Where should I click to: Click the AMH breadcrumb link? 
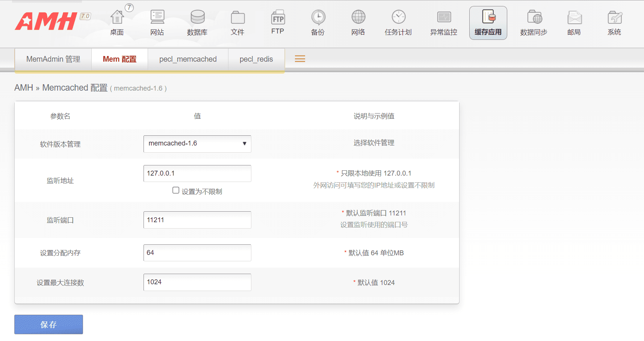point(24,88)
